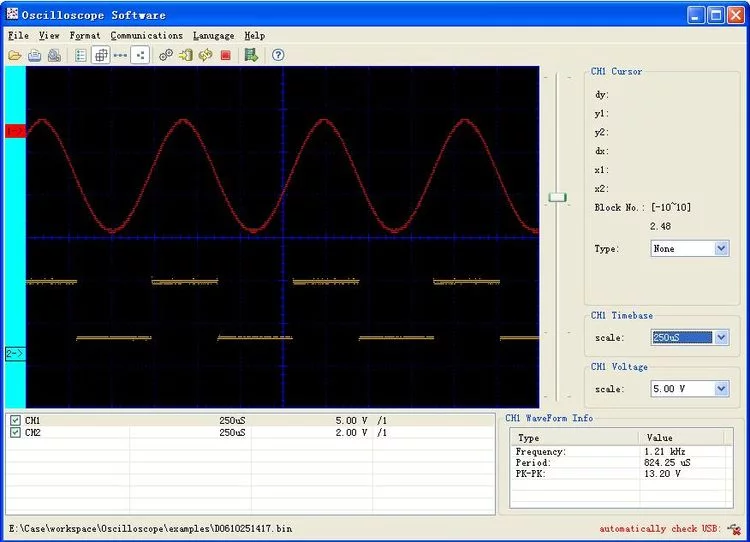
Task: Minimize the Oscilloscope Software window
Action: (695, 15)
